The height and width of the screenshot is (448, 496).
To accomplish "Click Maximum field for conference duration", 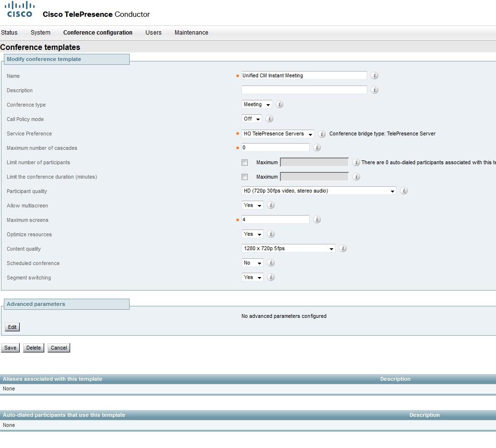I will click(x=315, y=177).
